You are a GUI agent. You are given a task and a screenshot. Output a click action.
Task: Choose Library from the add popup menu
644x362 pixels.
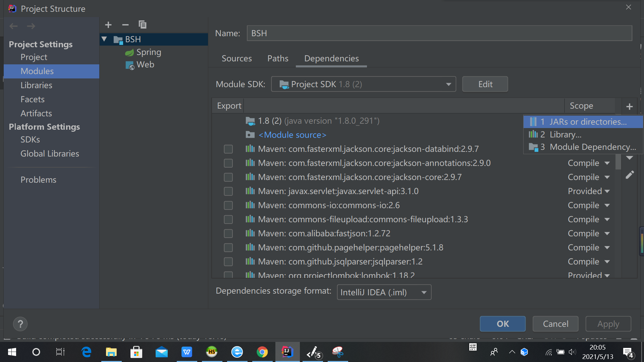pyautogui.click(x=565, y=134)
